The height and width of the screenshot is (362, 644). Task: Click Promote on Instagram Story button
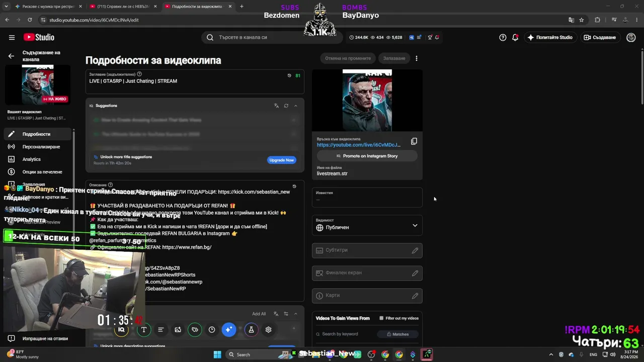367,156
